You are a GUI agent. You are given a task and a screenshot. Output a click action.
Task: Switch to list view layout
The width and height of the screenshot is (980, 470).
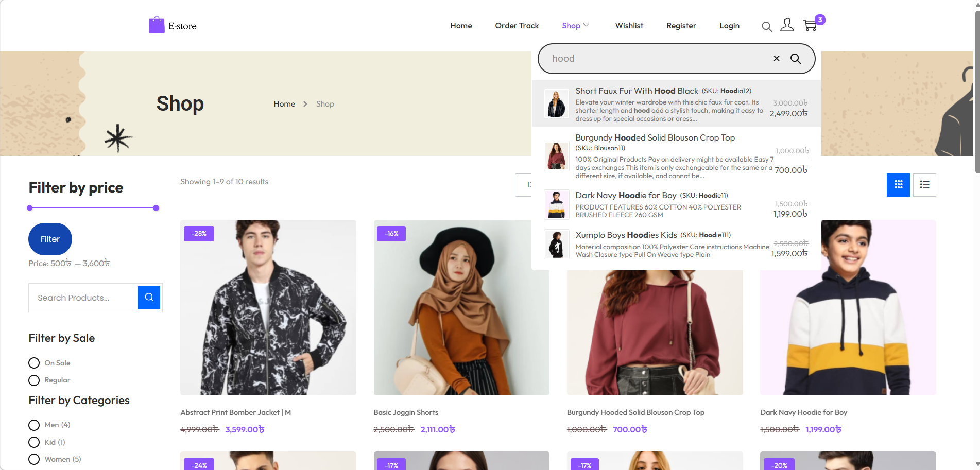[924, 185]
